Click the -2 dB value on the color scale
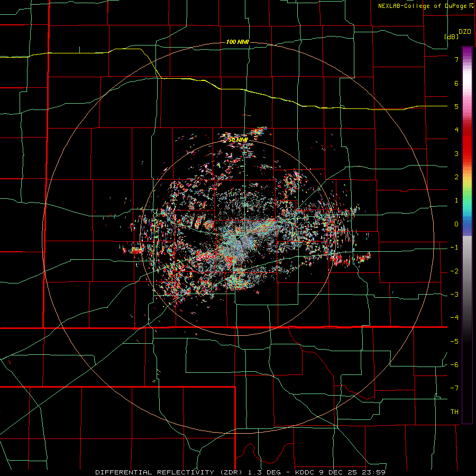Viewport: 476px width, 476px height. tap(454, 271)
